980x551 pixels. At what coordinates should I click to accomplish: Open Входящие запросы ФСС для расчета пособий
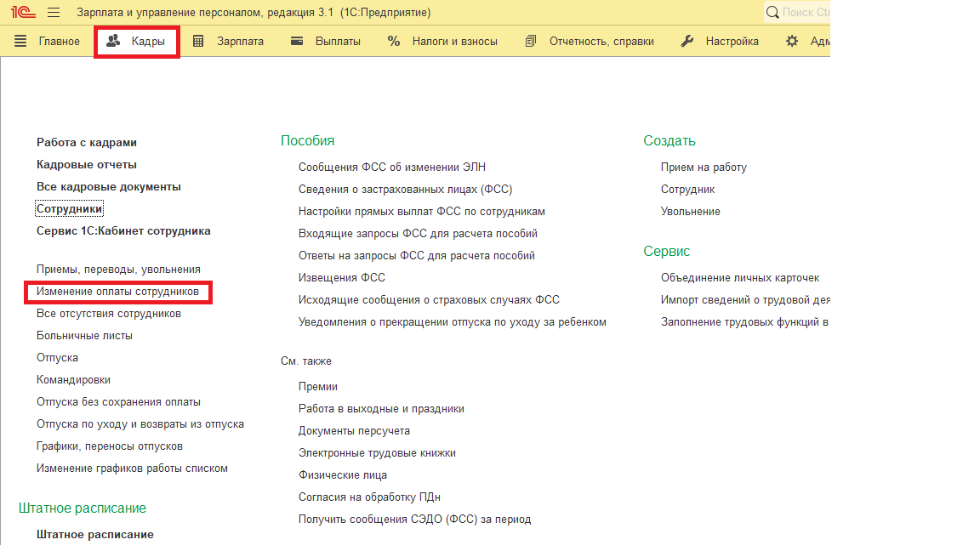click(419, 234)
